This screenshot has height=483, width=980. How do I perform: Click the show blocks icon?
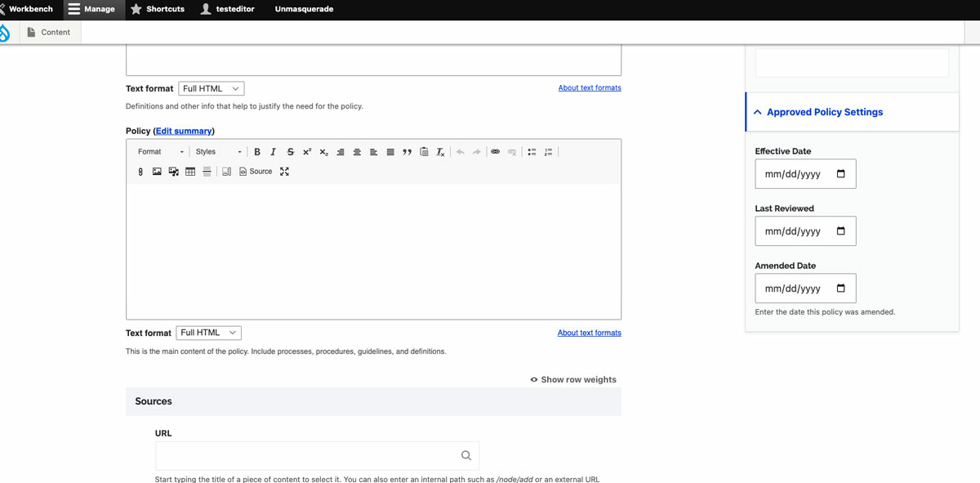coord(226,172)
